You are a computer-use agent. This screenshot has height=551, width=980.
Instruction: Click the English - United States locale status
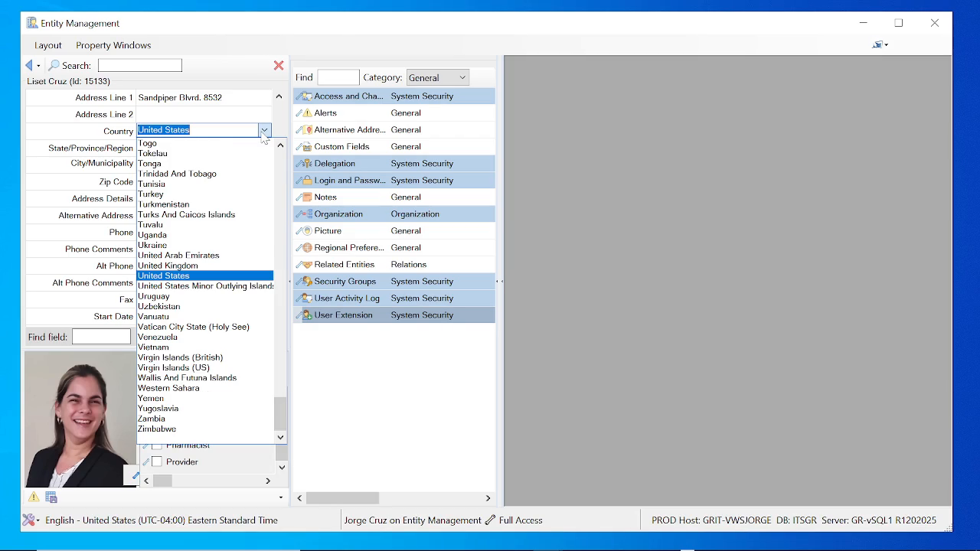point(162,520)
